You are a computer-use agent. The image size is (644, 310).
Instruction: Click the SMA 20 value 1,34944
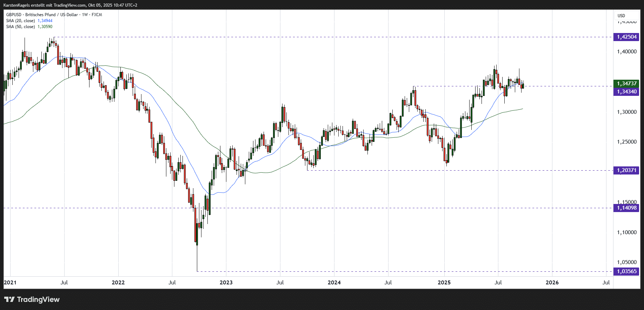[45, 21]
